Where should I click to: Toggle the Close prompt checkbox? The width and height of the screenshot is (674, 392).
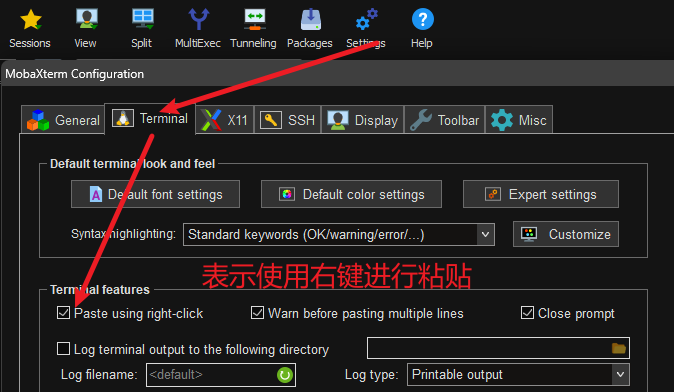pos(527,313)
